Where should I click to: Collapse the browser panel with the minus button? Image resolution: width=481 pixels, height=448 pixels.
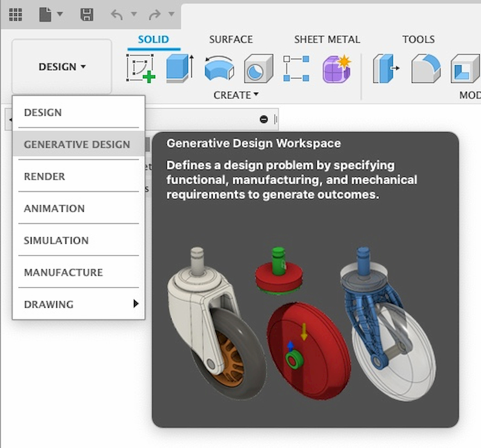pos(264,119)
